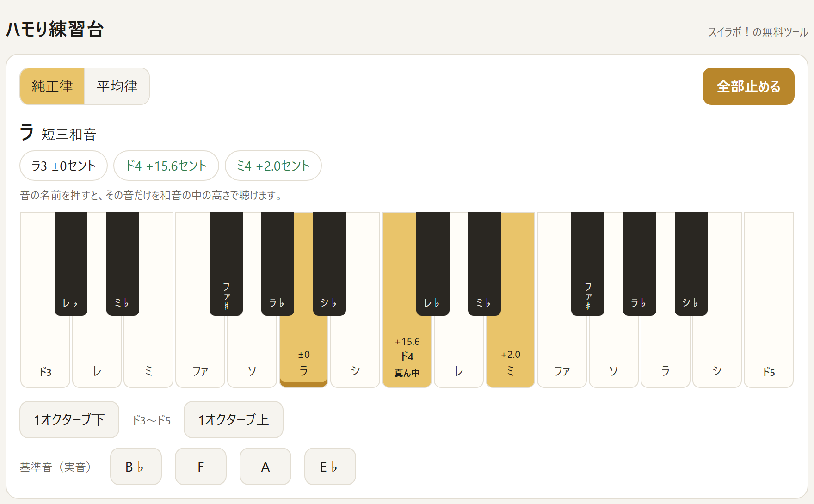Switch to 平均律 tuning mode
Image resolution: width=814 pixels, height=504 pixels.
click(x=117, y=86)
